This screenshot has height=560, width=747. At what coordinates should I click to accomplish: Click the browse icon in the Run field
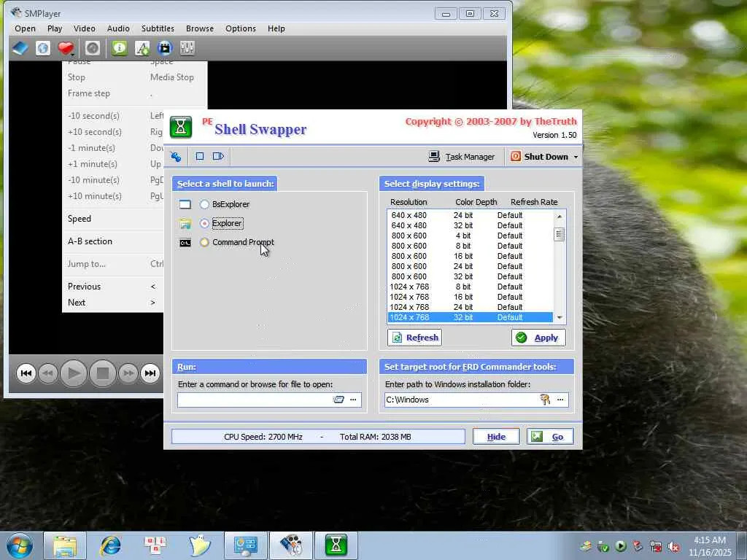338,400
